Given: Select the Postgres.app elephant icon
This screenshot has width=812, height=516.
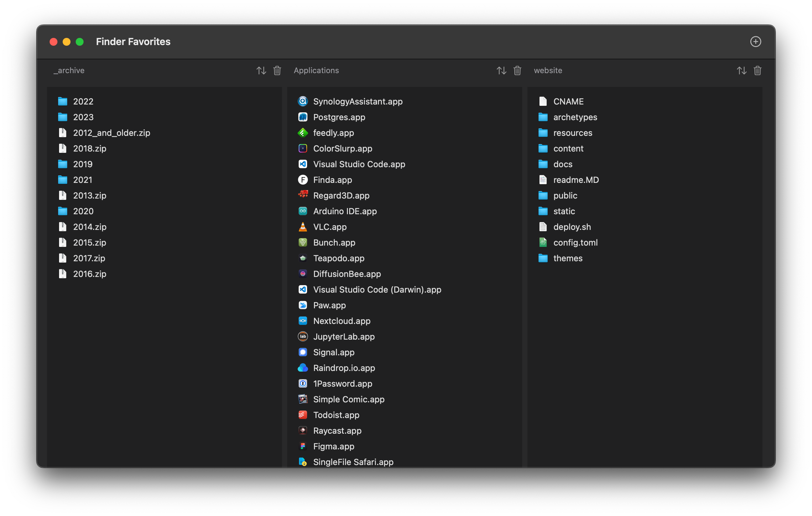Looking at the screenshot, I should coord(303,117).
